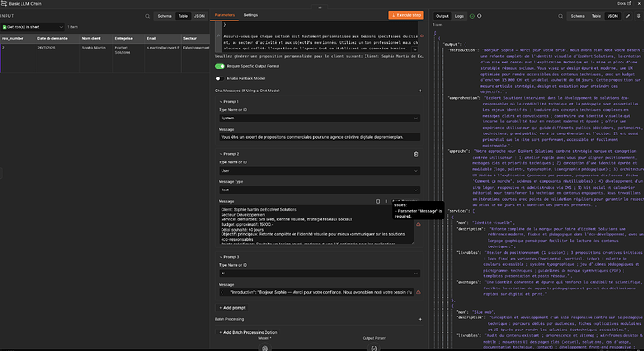Select JSON view in input panel

199,16
